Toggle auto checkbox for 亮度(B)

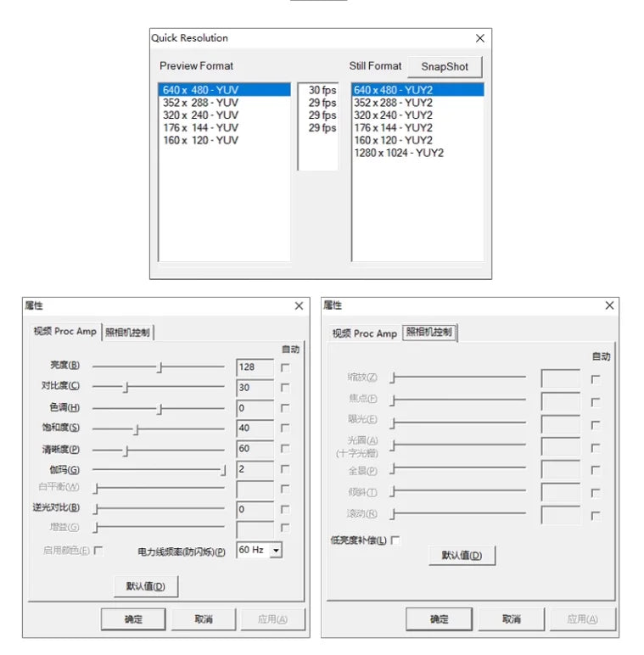click(x=285, y=367)
